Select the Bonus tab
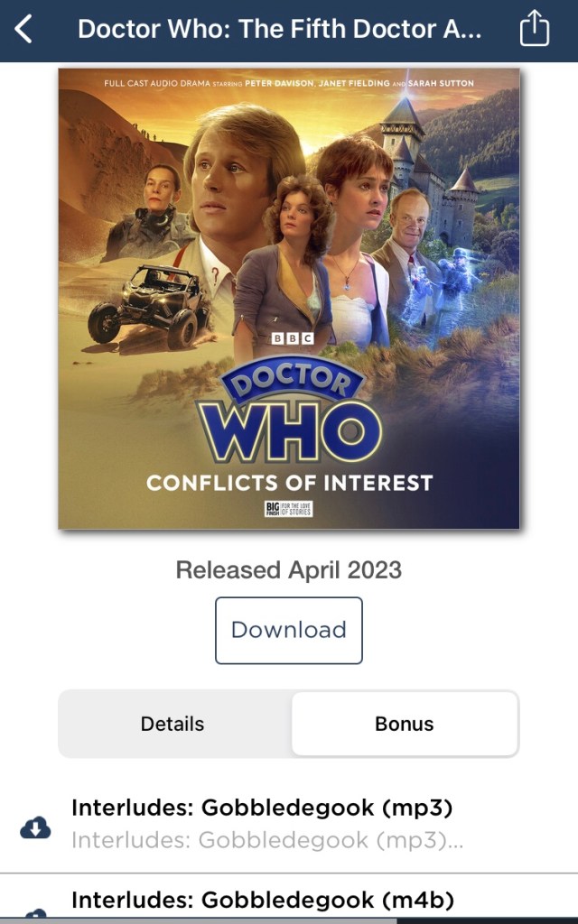 click(x=405, y=724)
